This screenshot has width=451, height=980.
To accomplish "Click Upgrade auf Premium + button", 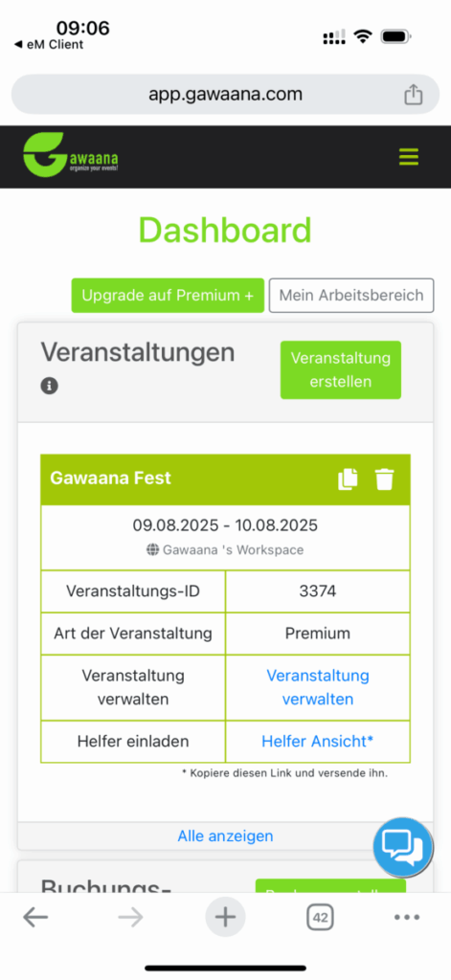I will click(x=168, y=295).
